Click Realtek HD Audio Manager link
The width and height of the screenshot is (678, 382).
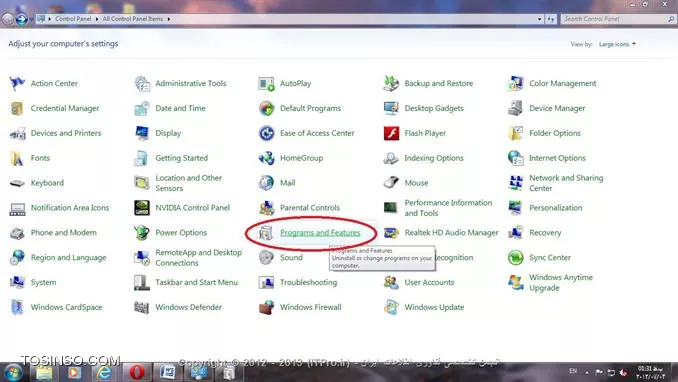pos(451,233)
